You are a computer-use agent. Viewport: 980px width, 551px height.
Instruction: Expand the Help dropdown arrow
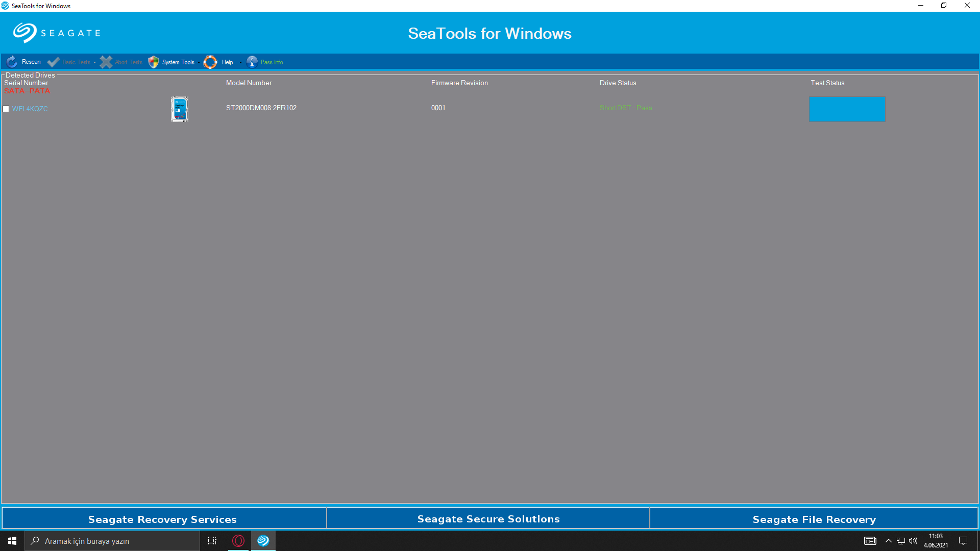tap(240, 63)
